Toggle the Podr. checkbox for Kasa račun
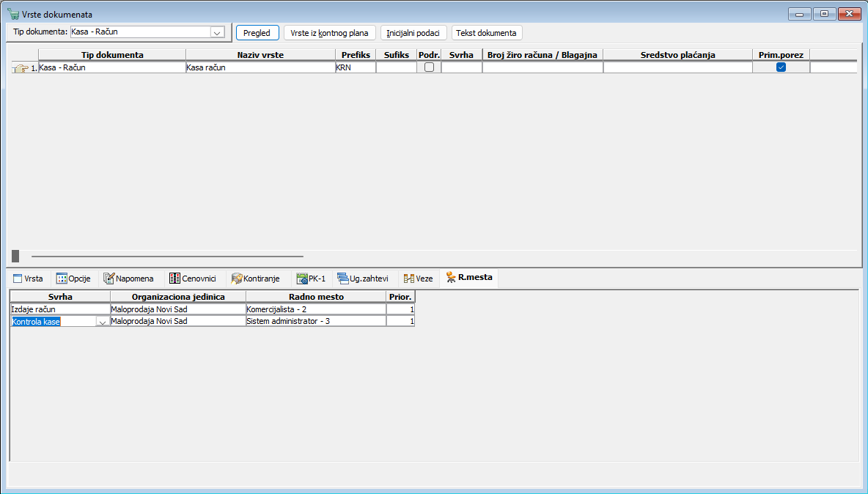 (429, 67)
